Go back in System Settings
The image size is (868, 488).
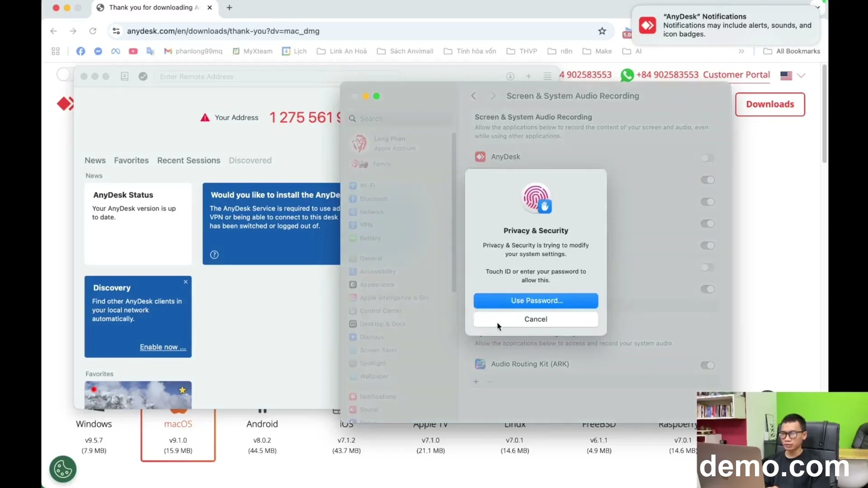(473, 96)
